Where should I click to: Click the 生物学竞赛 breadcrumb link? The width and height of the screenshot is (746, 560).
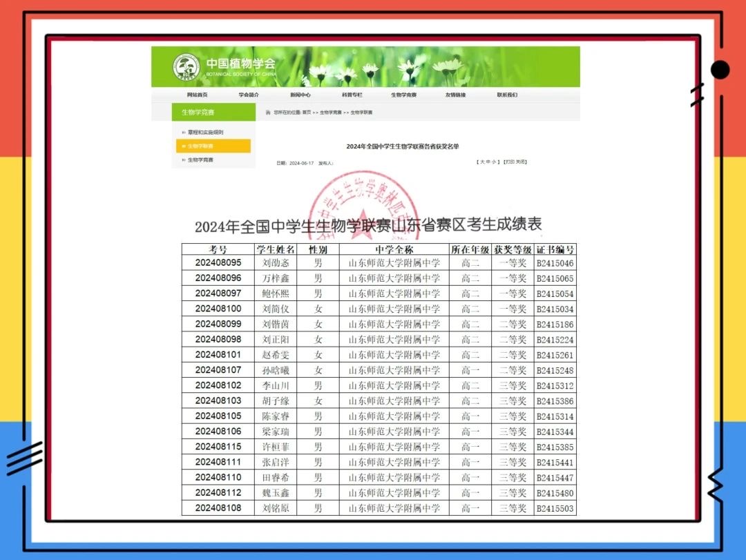click(x=330, y=112)
